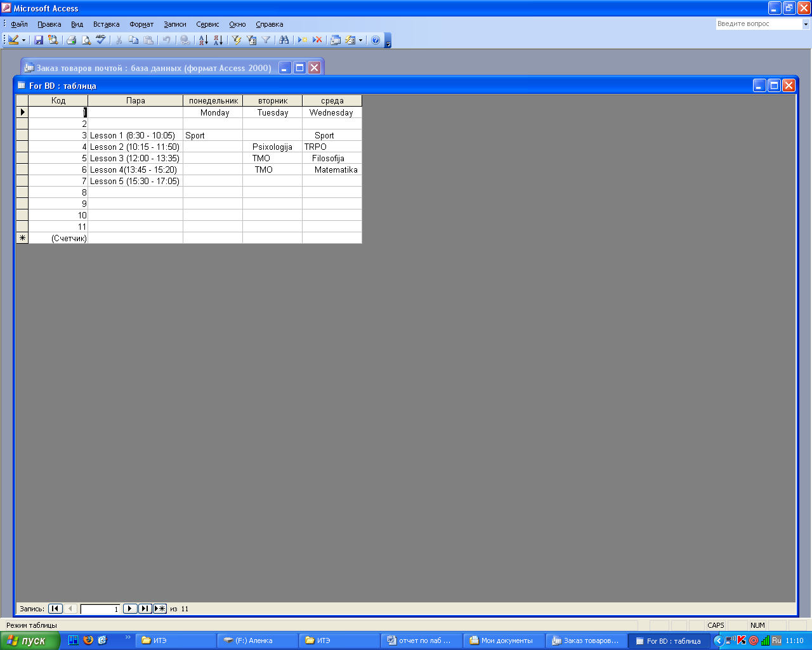Sort records descending with Z-A icon
Image resolution: width=812 pixels, height=650 pixels.
[218, 39]
